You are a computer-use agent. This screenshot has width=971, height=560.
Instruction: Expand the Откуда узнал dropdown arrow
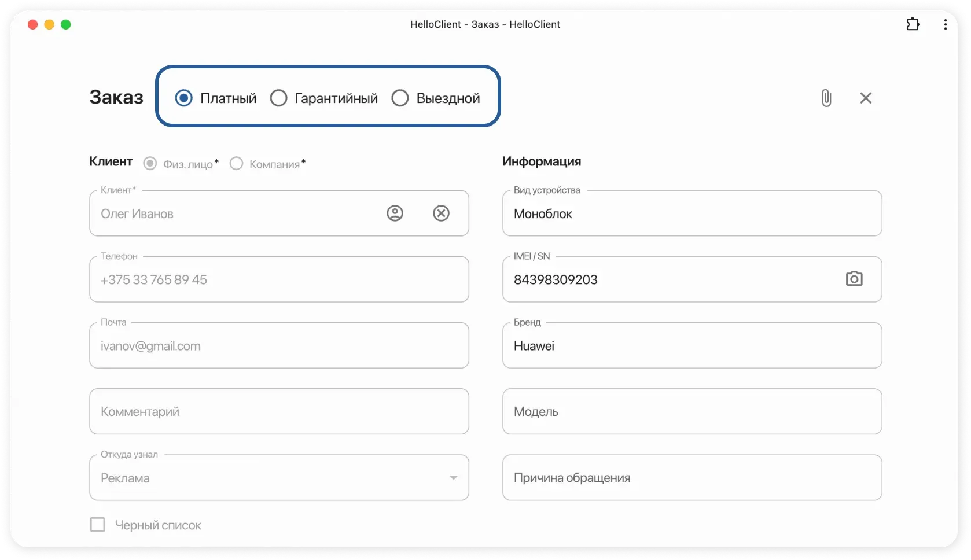(x=453, y=478)
